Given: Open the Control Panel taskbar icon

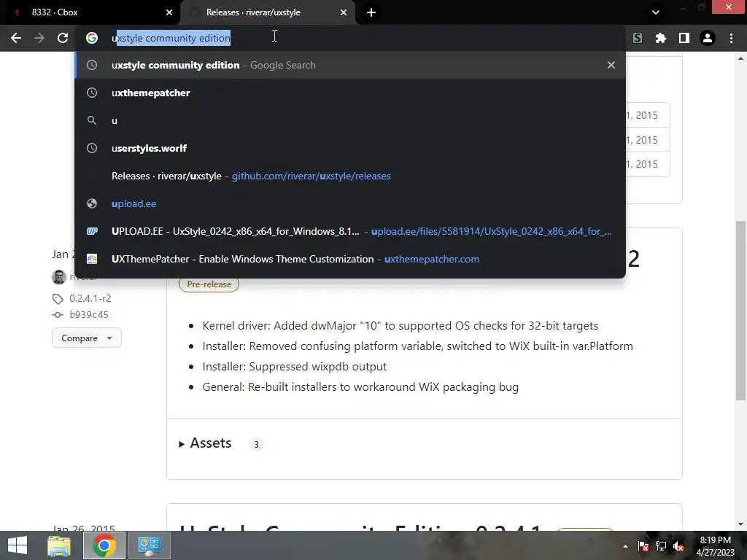Looking at the screenshot, I should (150, 545).
